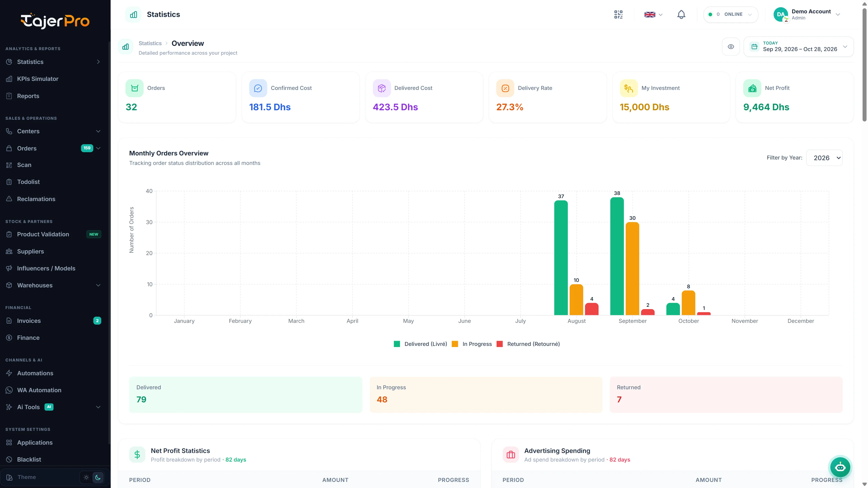Image resolution: width=868 pixels, height=488 pixels.
Task: Click the My Investment coin icon
Action: (x=629, y=88)
